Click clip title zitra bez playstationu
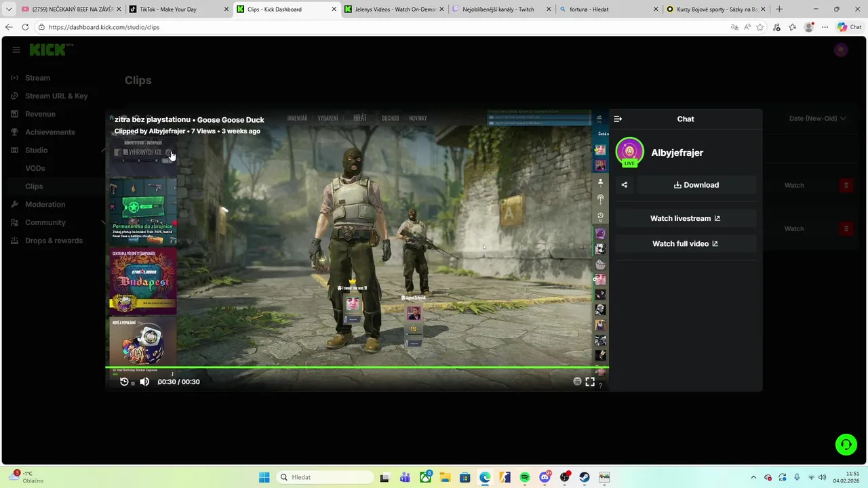This screenshot has height=488, width=868. (x=152, y=120)
